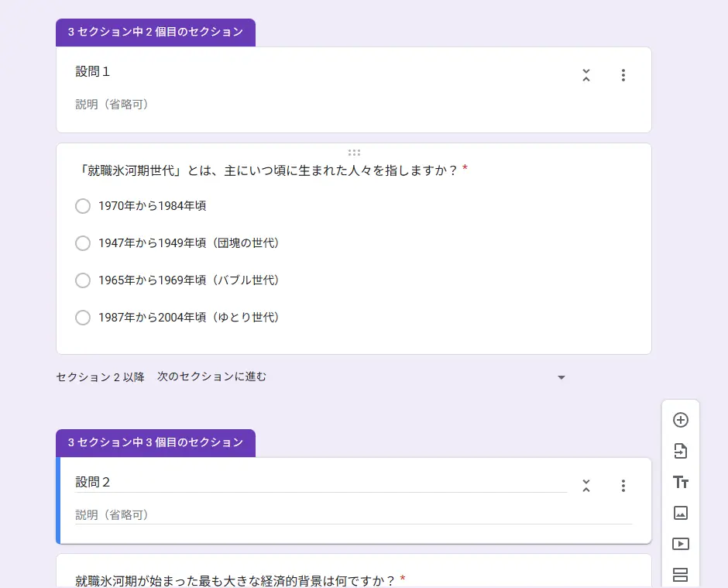Select the 1947年から1949年頃 団塊の世代 option
Image resolution: width=728 pixels, height=588 pixels.
click(83, 243)
